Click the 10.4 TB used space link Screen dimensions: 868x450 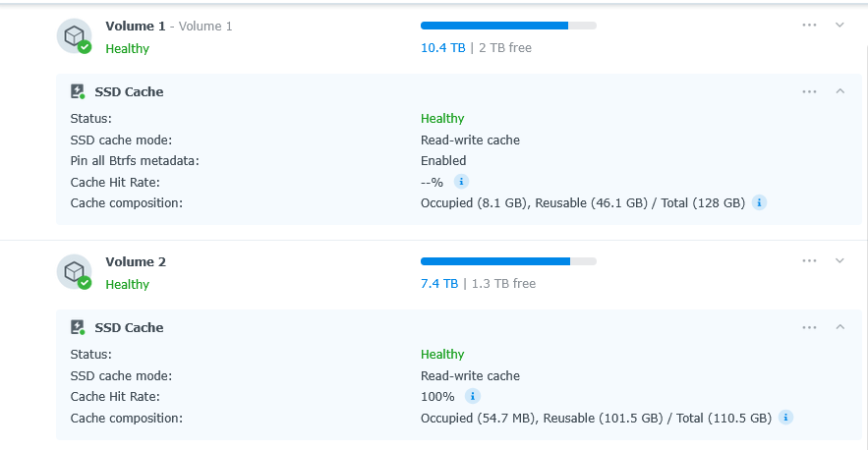[x=442, y=47]
